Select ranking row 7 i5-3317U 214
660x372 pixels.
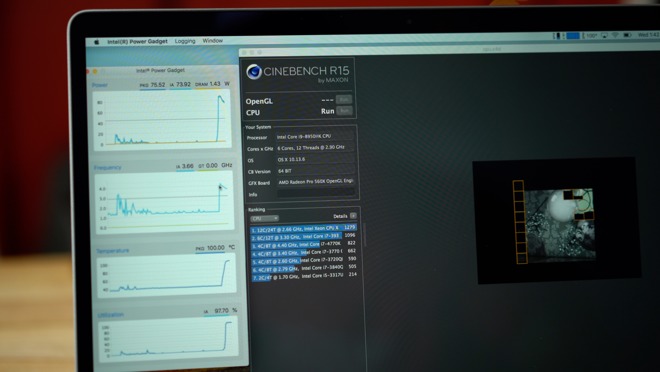coord(304,276)
